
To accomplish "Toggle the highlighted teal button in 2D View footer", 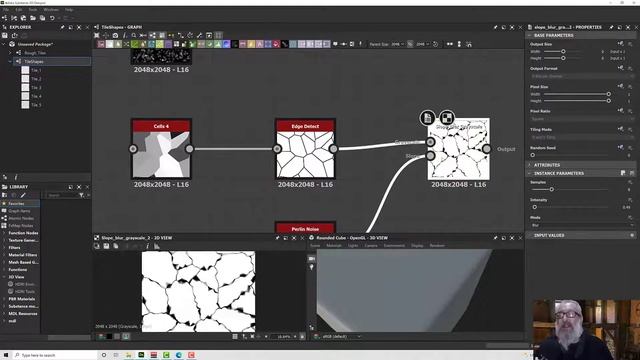I will pos(126,337).
